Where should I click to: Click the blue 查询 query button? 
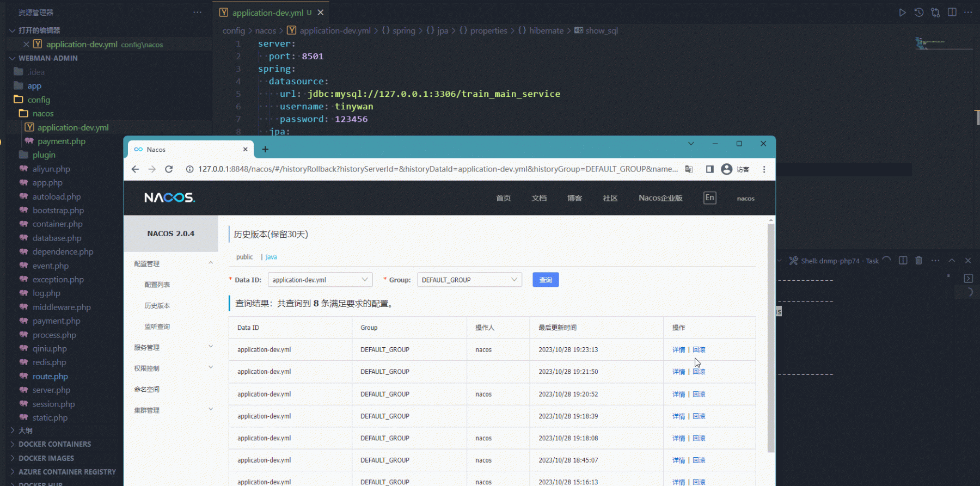[546, 280]
